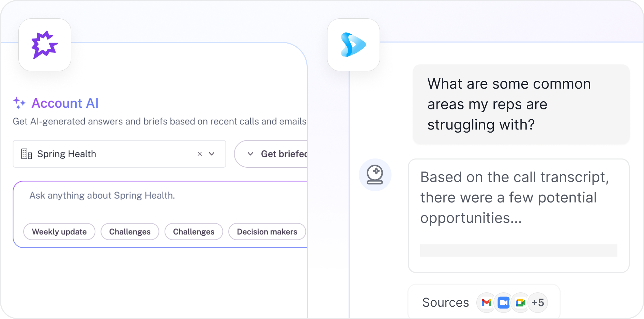Click the Zoom source icon

(503, 303)
